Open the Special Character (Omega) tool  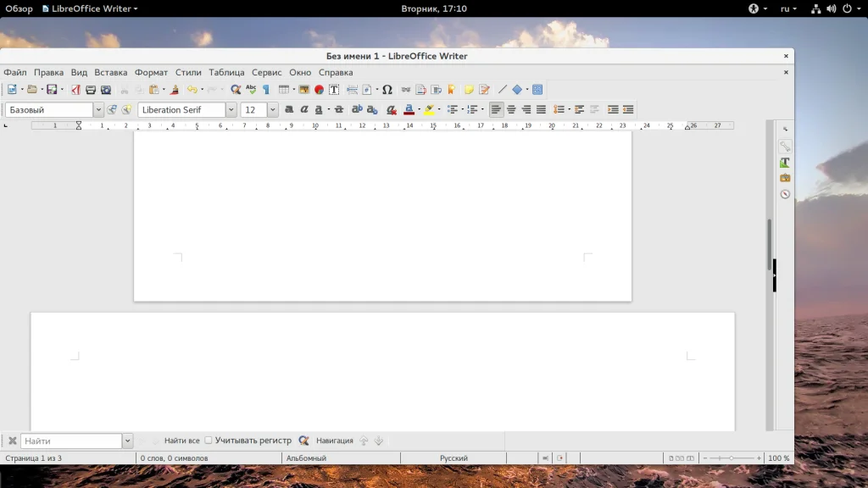(x=387, y=90)
